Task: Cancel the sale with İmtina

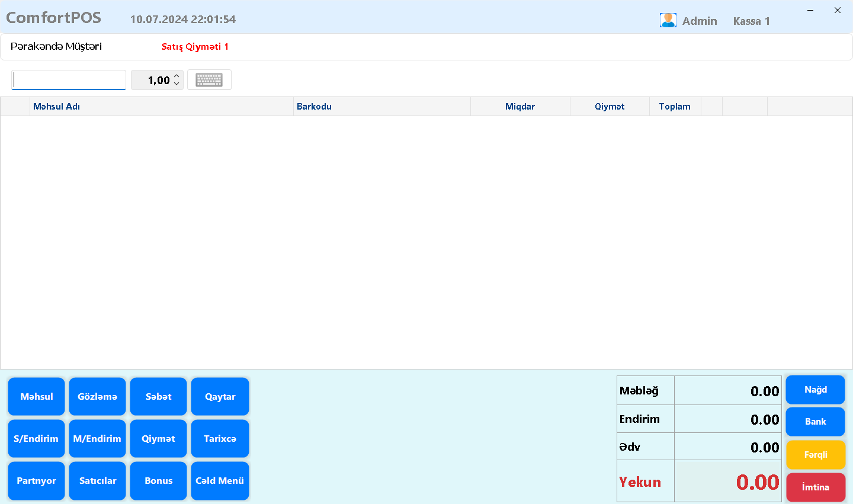Action: pyautogui.click(x=816, y=487)
